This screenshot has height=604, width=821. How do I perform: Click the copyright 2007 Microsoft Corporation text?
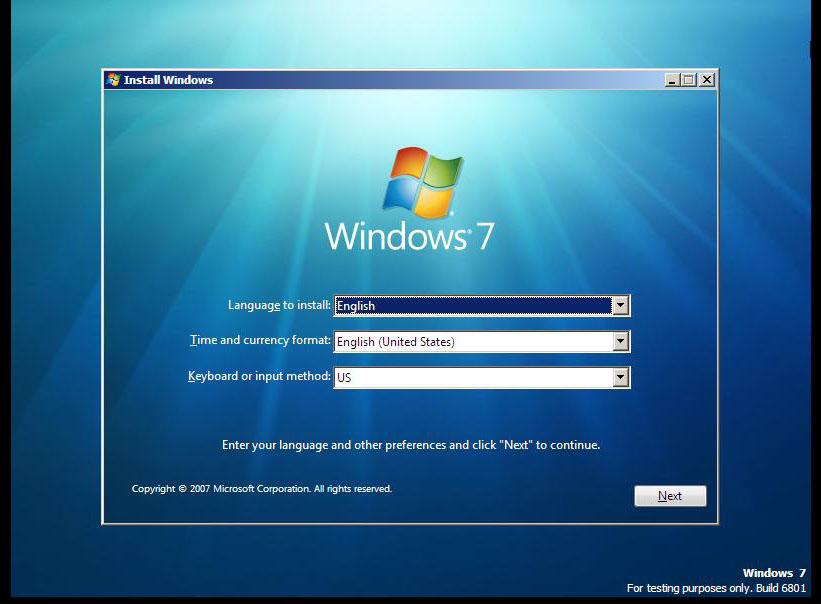pos(262,489)
